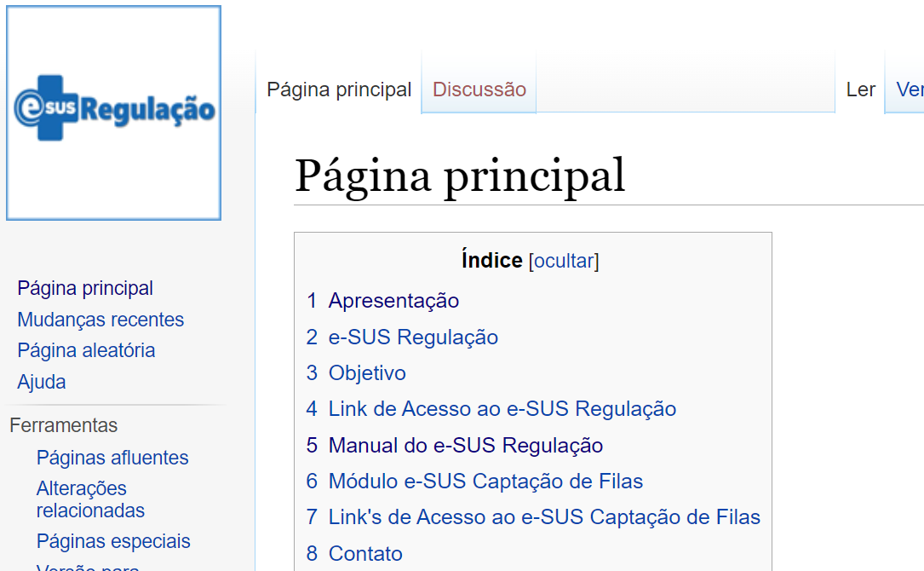This screenshot has width=924, height=571.
Task: Open the Discussão tab
Action: coord(479,89)
